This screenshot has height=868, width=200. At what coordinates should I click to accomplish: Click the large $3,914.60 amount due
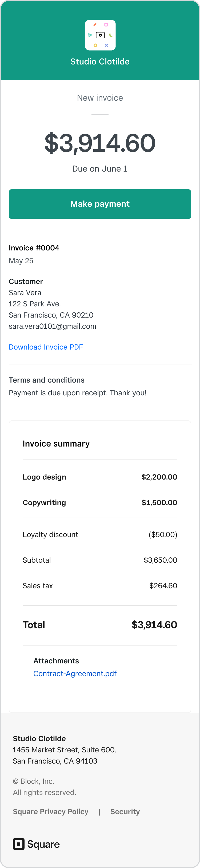click(100, 143)
